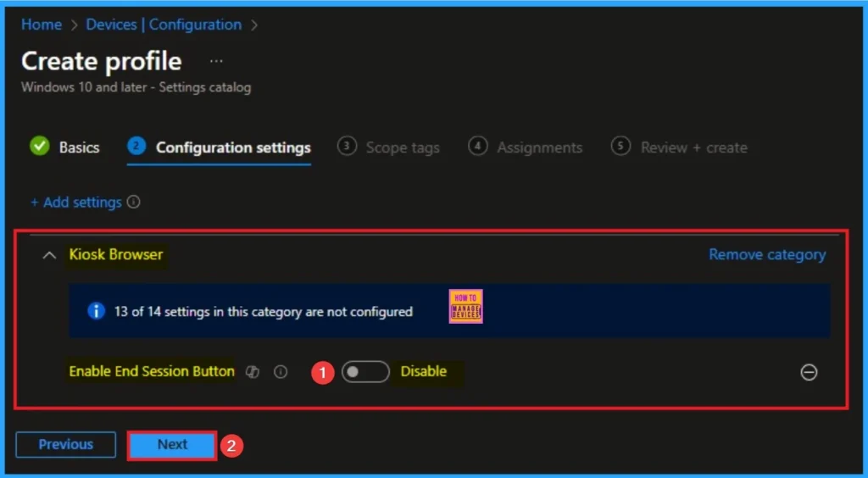The width and height of the screenshot is (868, 478).
Task: Click the How To Manage Devices logo
Action: tap(465, 307)
